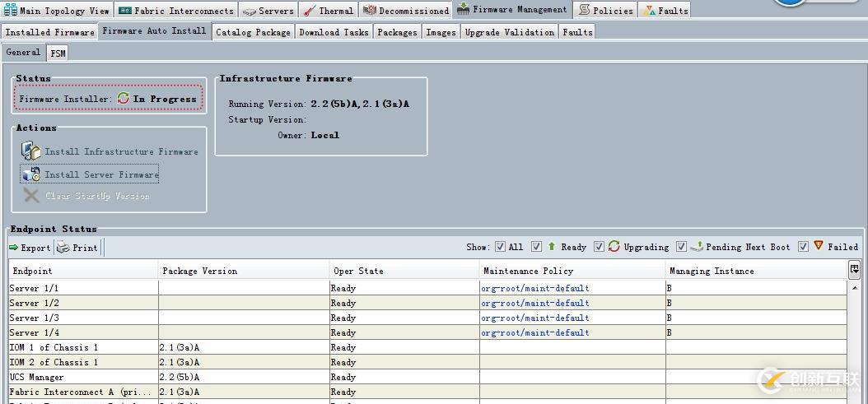
Task: Click Install Infrastructure Firmware icon
Action: [x=30, y=151]
